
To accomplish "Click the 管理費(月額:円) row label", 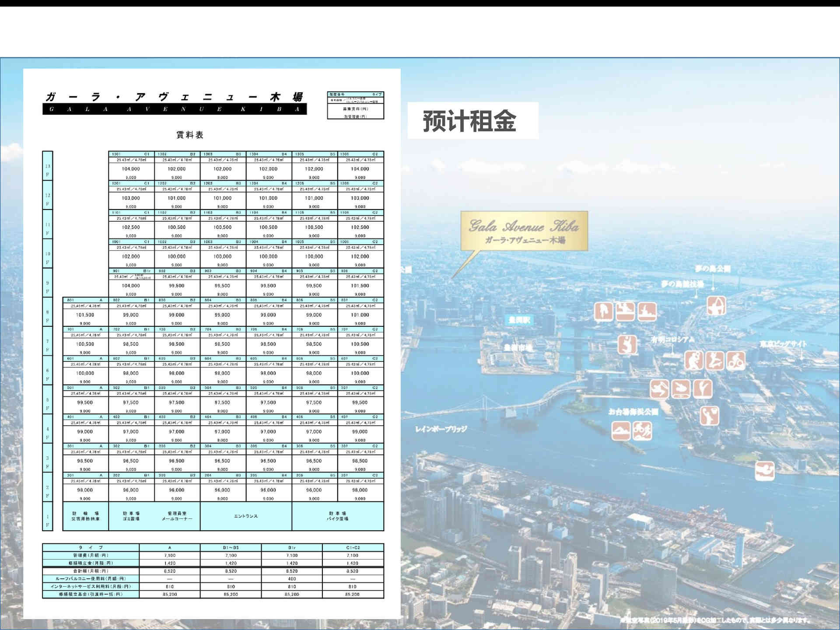I will [x=91, y=556].
